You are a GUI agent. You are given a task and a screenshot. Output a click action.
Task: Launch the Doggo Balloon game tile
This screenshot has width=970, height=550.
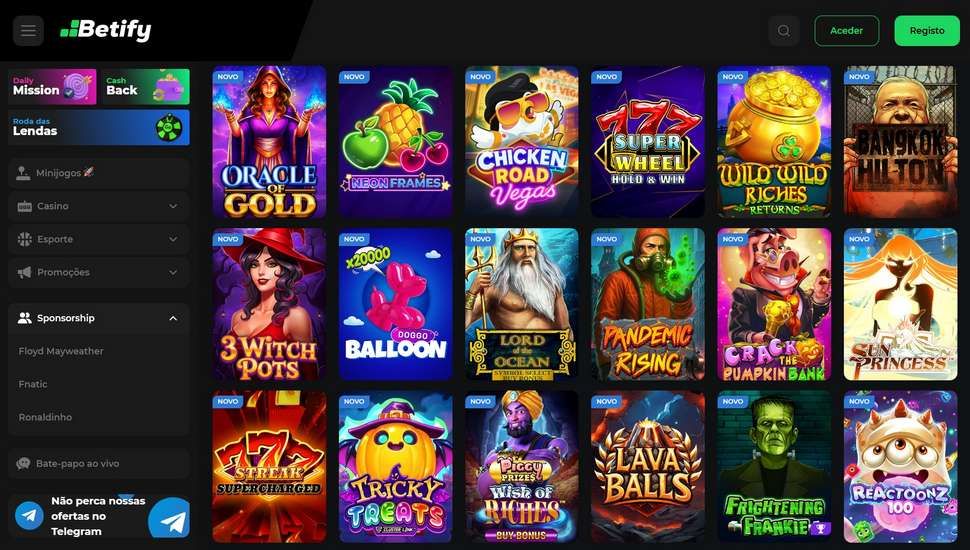[x=395, y=304]
